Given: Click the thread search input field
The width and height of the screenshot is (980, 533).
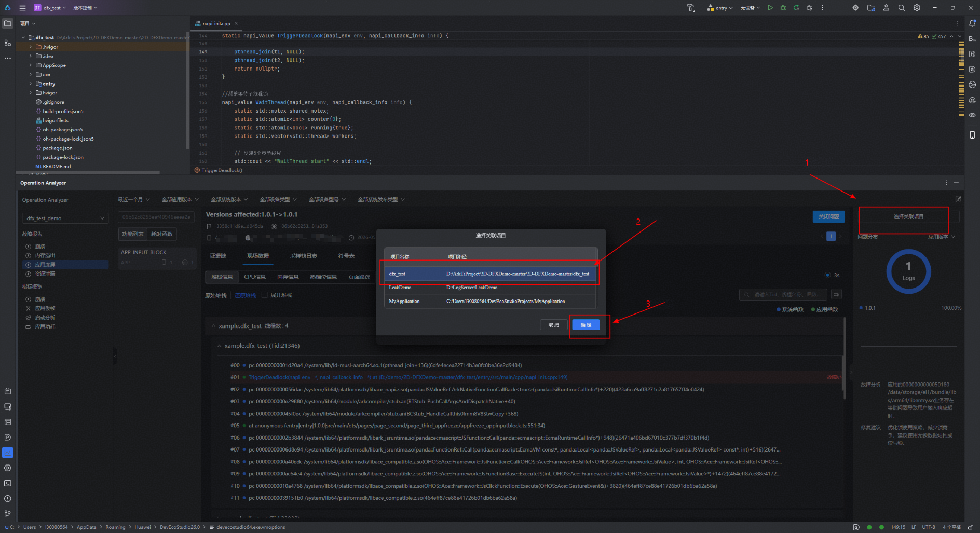Looking at the screenshot, I should pos(784,294).
